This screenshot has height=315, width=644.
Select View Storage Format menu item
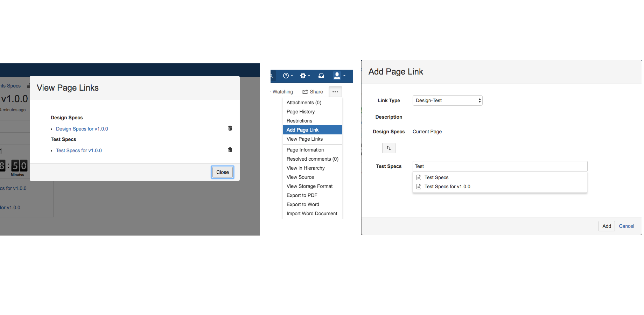312,186
